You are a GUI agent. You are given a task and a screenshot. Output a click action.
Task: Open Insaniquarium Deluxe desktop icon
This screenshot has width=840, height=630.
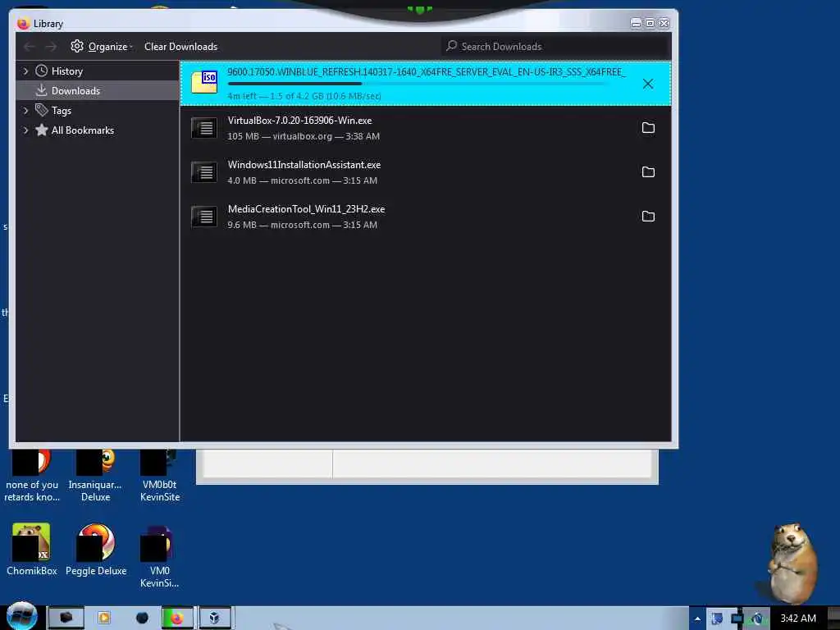[x=95, y=477]
